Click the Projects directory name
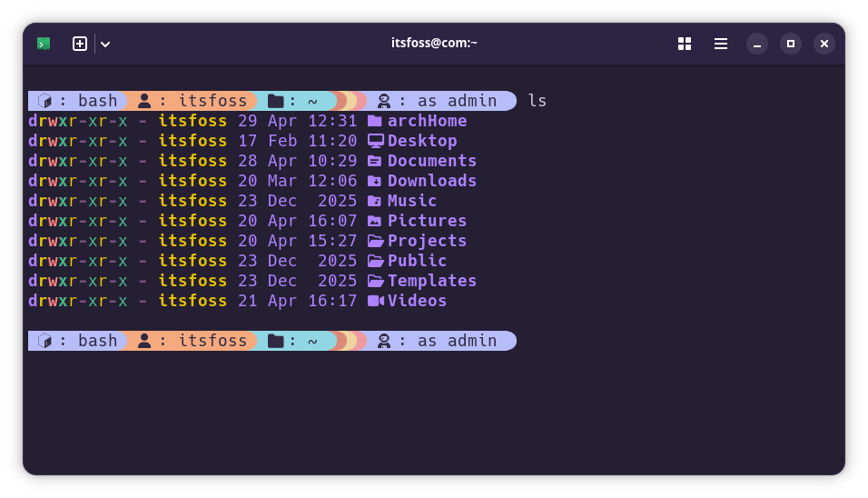This screenshot has width=868, height=498. pyautogui.click(x=427, y=241)
